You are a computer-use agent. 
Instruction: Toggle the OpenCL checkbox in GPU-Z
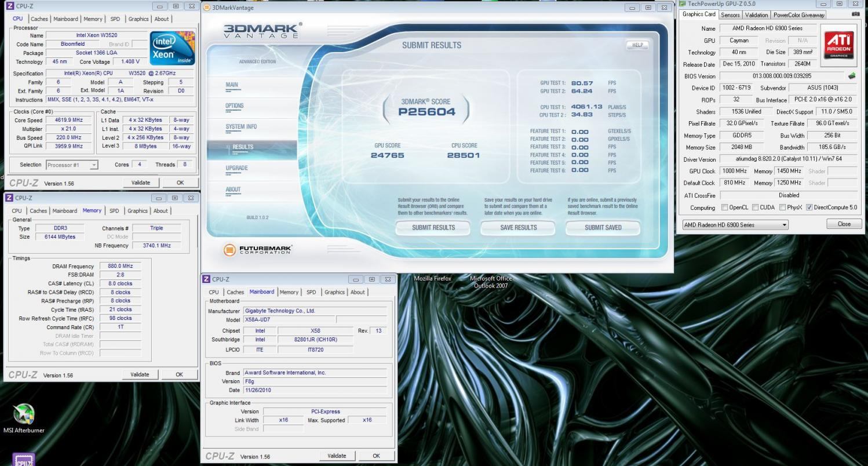pos(724,207)
